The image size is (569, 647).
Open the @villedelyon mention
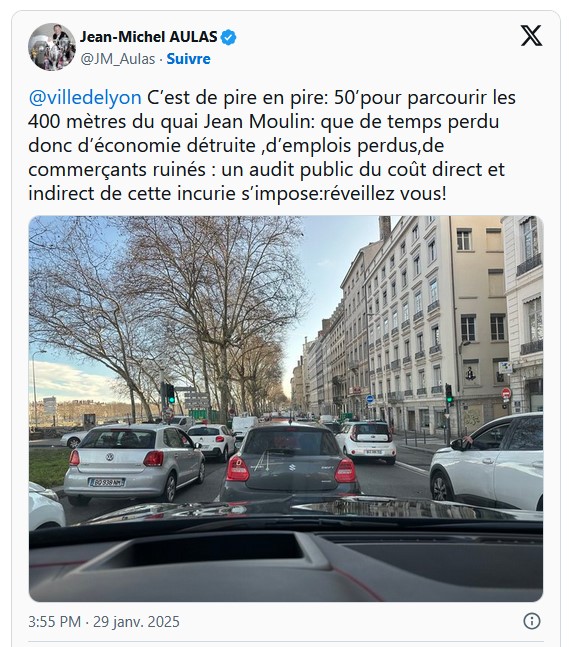(x=85, y=98)
